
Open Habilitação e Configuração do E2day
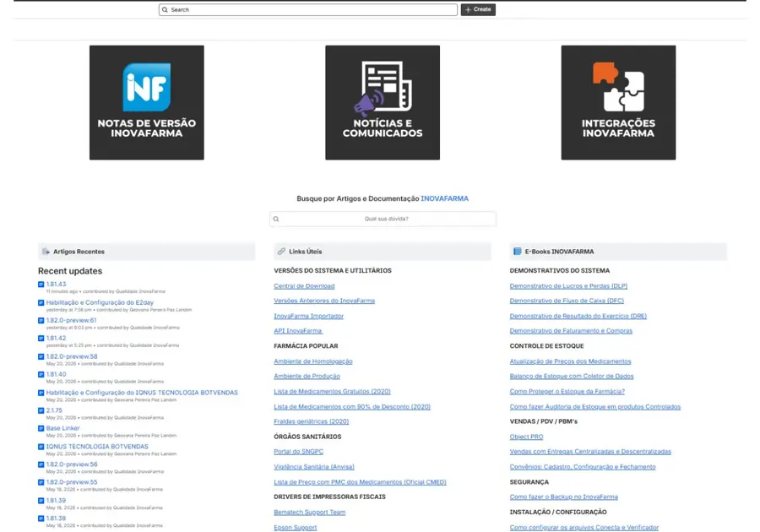tap(100, 302)
